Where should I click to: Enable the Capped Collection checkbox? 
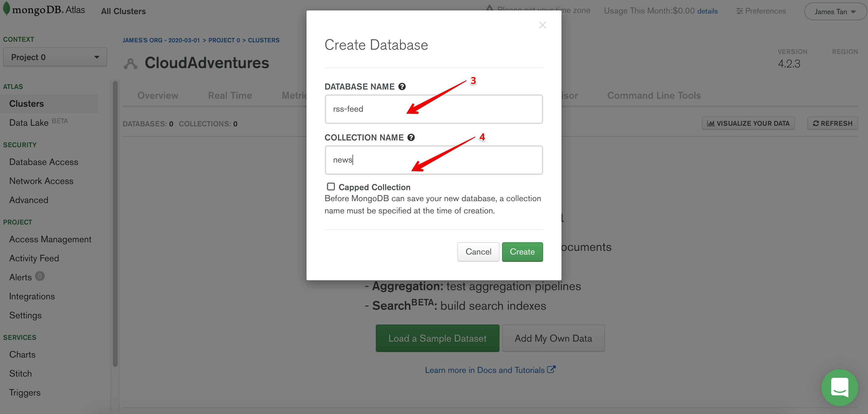[330, 187]
